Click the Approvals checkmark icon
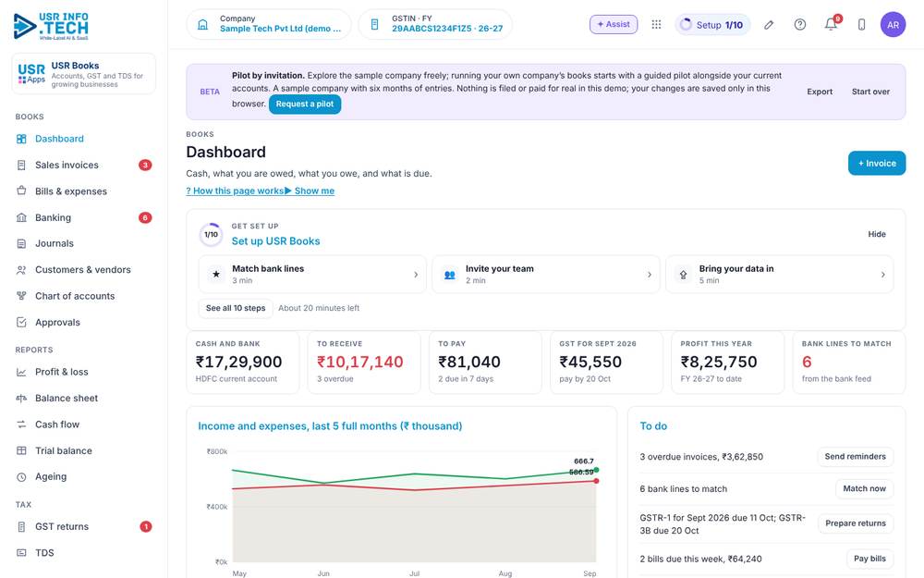The width and height of the screenshot is (924, 578). click(21, 323)
